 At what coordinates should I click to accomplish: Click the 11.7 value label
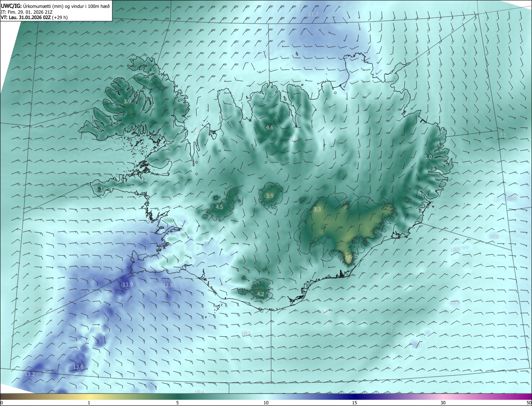(x=313, y=14)
